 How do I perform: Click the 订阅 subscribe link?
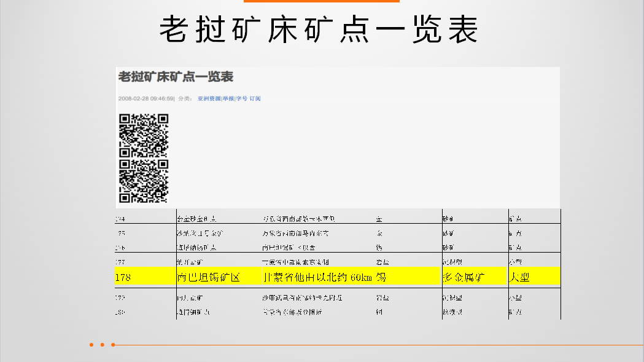pos(255,98)
